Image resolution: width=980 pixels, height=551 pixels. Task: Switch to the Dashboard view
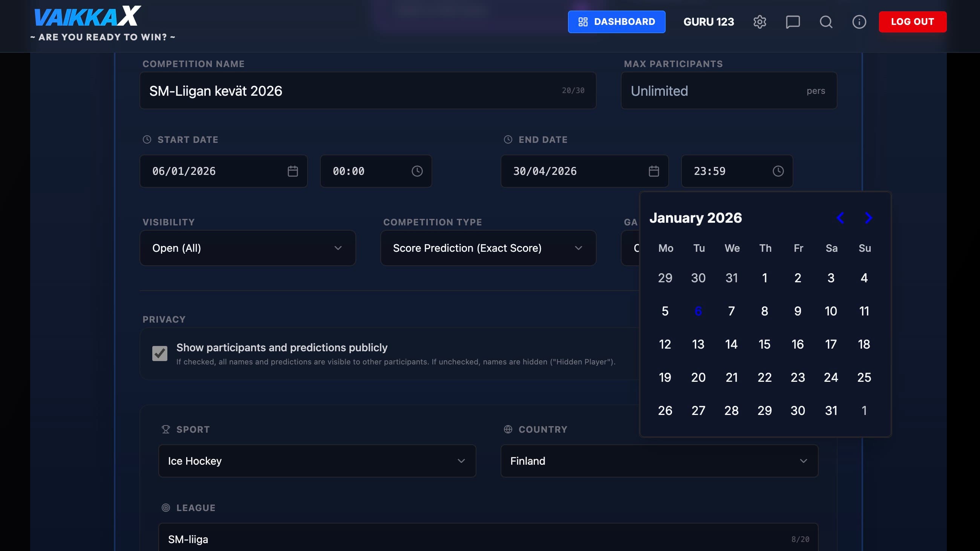[617, 22]
